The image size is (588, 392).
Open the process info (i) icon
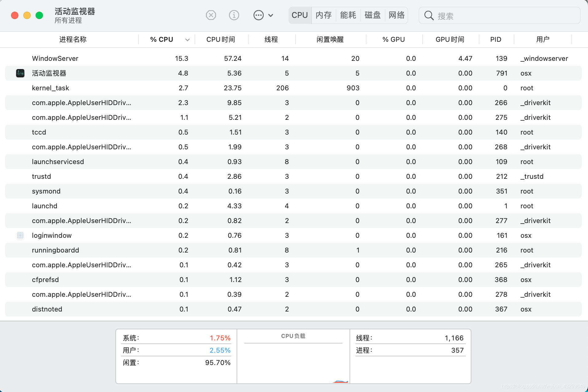pos(234,15)
